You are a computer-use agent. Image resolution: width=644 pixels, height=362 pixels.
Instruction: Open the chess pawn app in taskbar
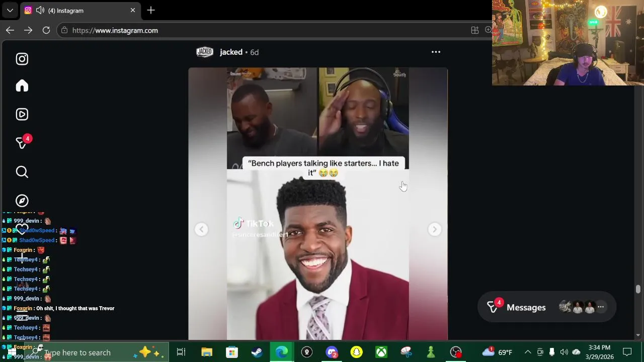(431, 352)
